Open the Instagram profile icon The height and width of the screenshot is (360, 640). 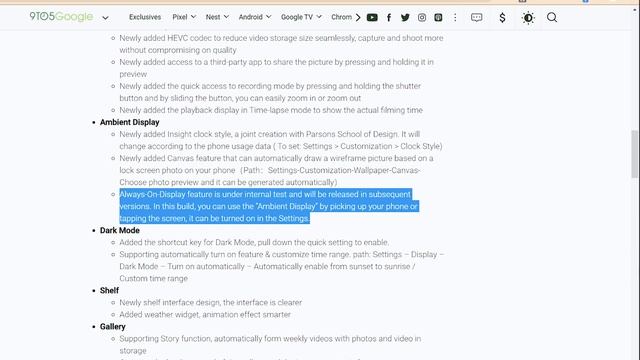[422, 17]
